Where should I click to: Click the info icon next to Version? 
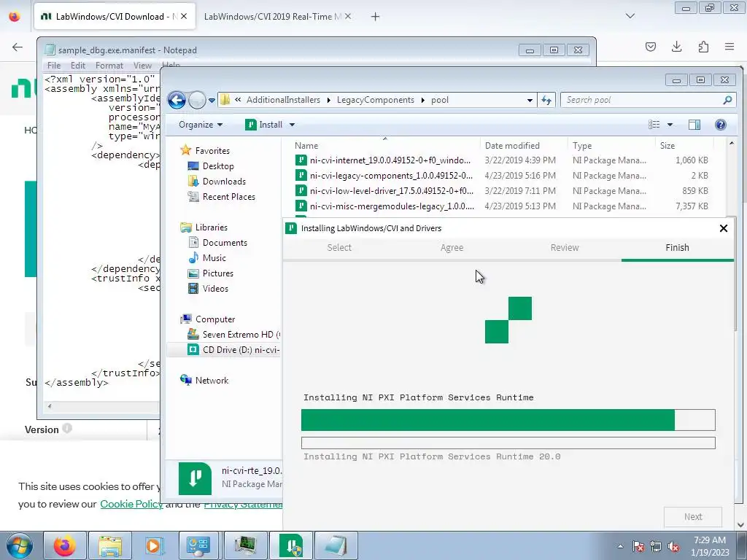pos(67,428)
